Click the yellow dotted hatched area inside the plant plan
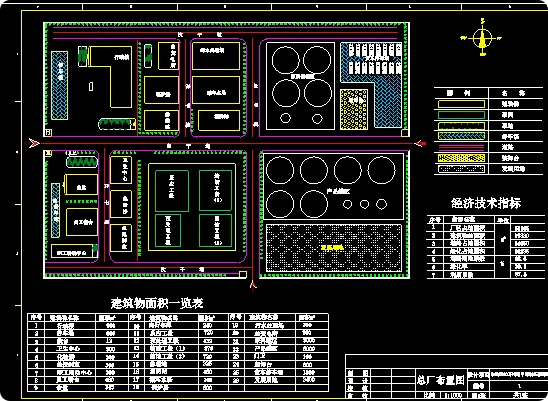 354,109
